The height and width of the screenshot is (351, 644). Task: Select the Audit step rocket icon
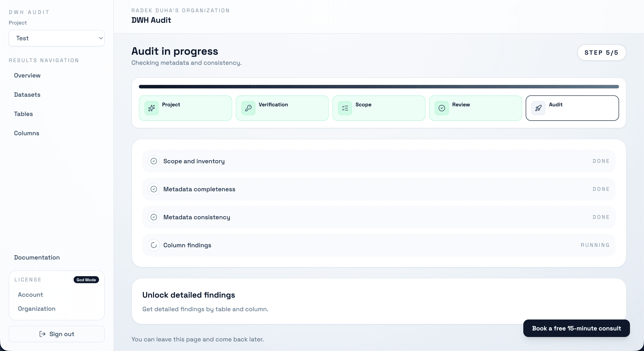pyautogui.click(x=538, y=108)
